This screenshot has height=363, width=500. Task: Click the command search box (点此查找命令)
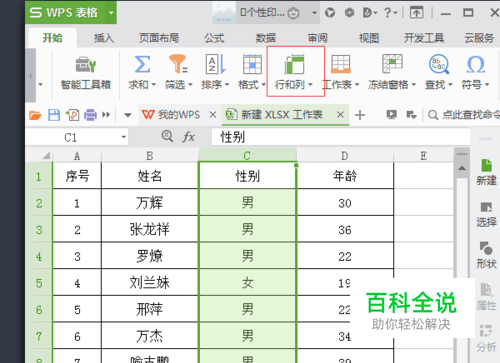click(464, 115)
